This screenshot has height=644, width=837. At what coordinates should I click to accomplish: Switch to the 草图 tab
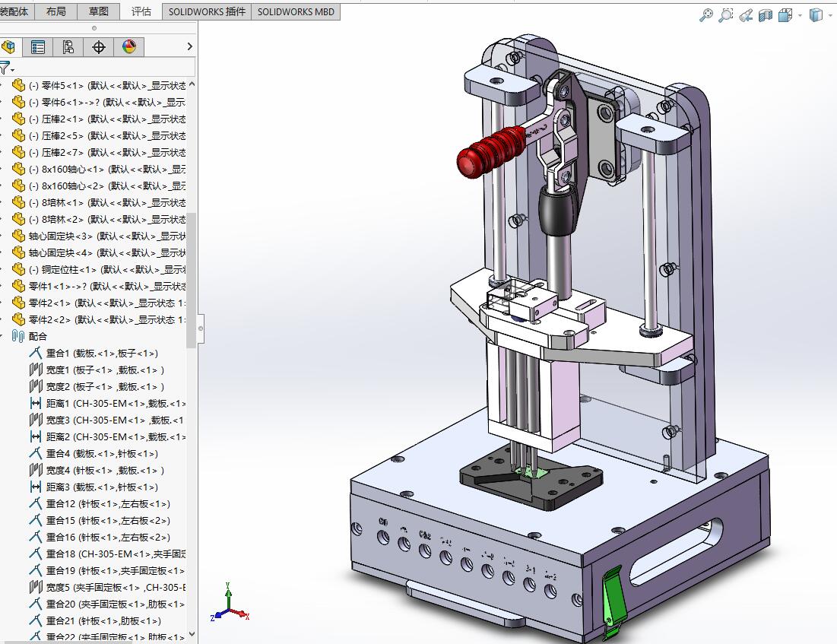pos(98,11)
